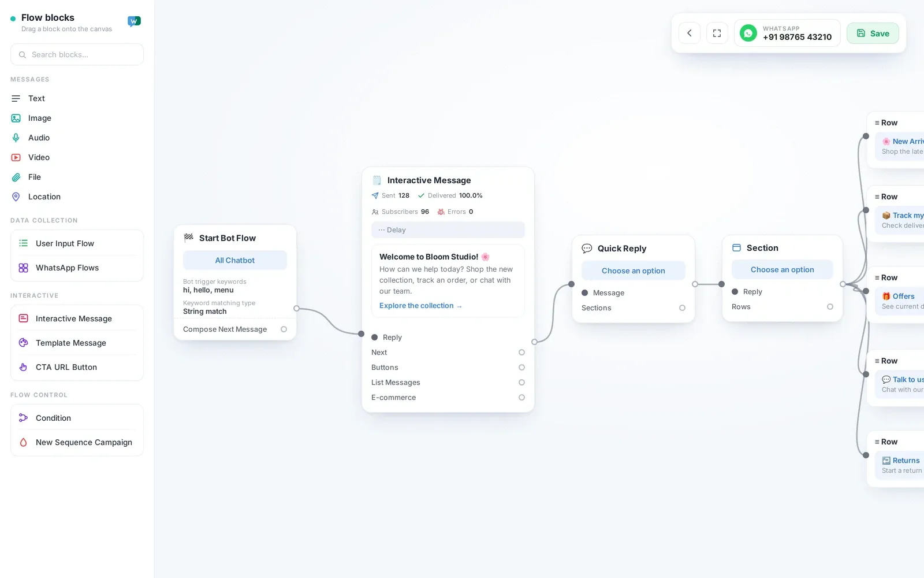Image resolution: width=924 pixels, height=578 pixels.
Task: Save the flow
Action: click(873, 33)
